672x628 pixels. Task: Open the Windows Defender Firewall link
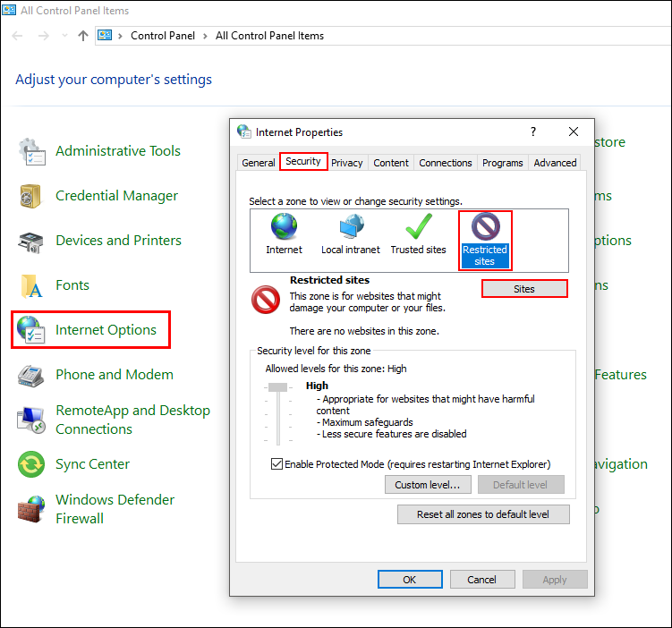(x=115, y=509)
